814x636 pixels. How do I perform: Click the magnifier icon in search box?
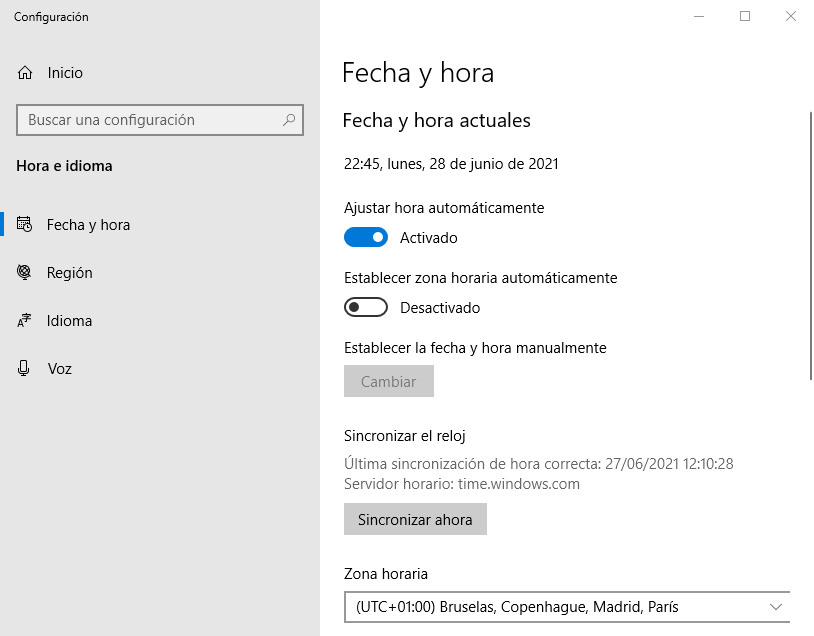(x=289, y=120)
